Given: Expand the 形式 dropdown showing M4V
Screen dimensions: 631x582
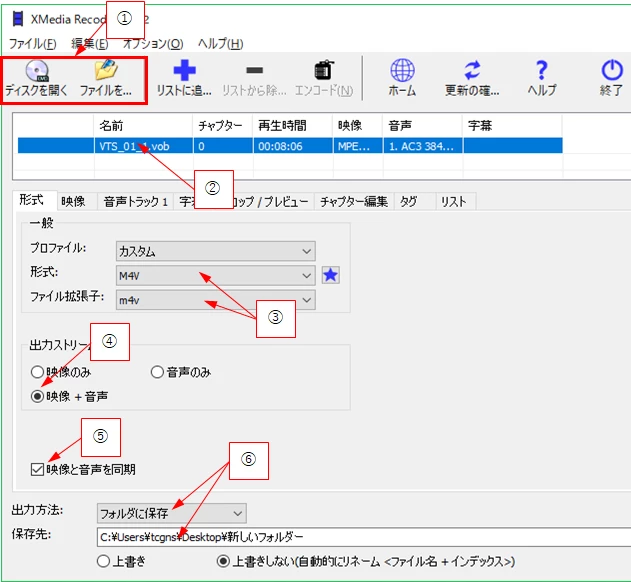Looking at the screenshot, I should 216,276.
